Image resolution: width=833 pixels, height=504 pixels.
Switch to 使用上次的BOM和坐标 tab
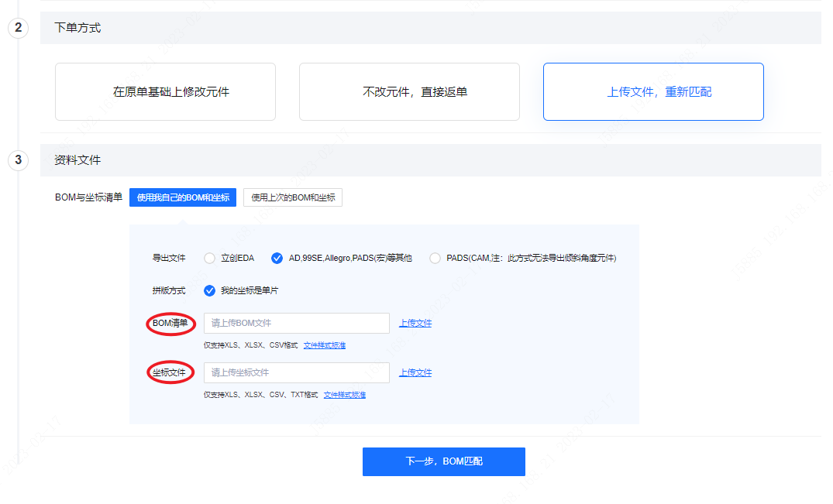293,197
